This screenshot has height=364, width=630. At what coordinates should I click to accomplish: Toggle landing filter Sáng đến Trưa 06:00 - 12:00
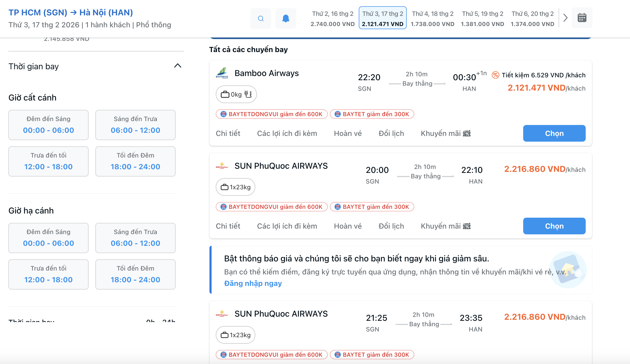[135, 238]
